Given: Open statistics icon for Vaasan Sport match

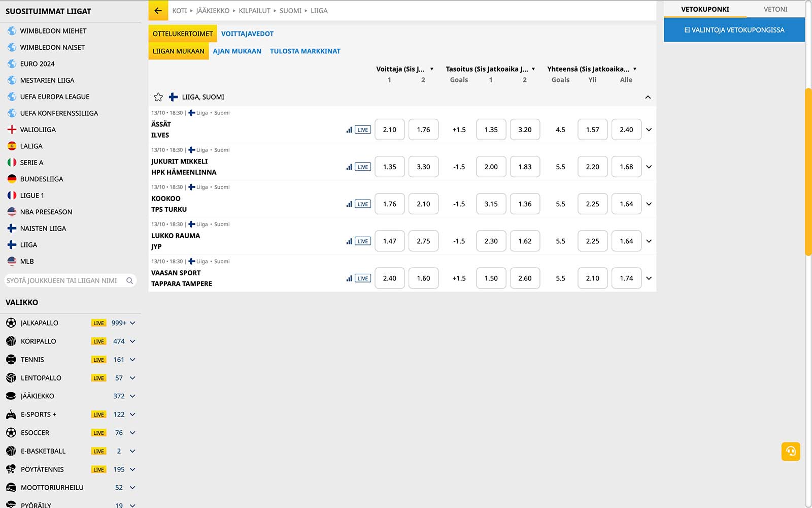Looking at the screenshot, I should point(349,278).
